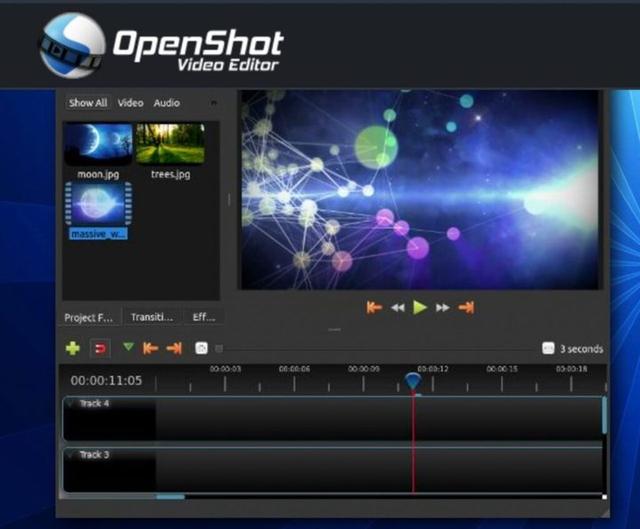This screenshot has height=529, width=640.
Task: Click the 00:00:11:05 timecode display
Action: pos(106,380)
